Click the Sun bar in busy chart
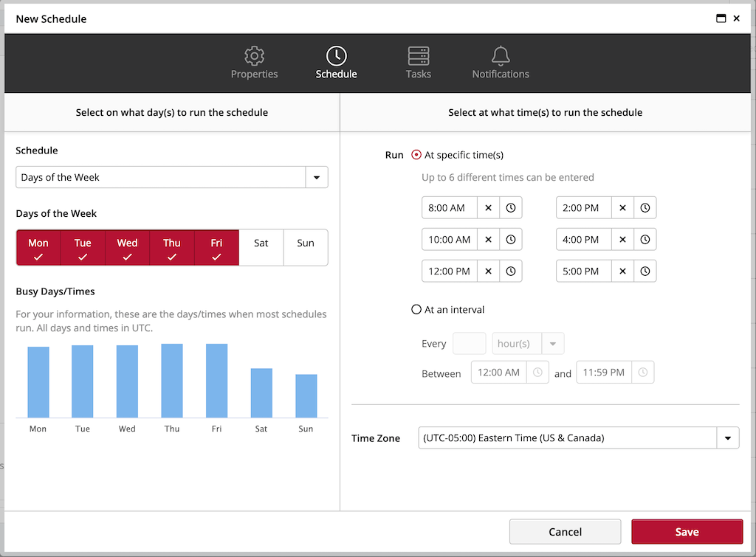756x557 pixels. [x=306, y=396]
